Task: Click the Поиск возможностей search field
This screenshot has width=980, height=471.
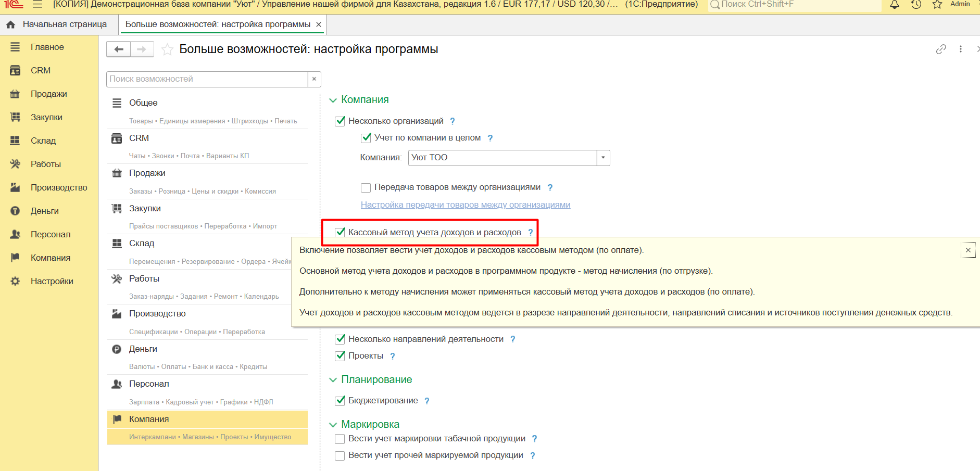Action: [207, 79]
